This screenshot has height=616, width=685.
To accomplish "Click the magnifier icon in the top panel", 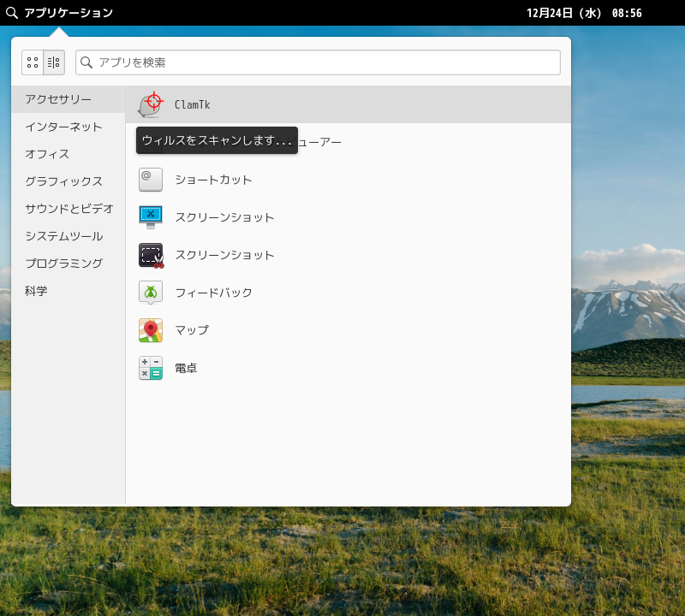I will 12,13.
